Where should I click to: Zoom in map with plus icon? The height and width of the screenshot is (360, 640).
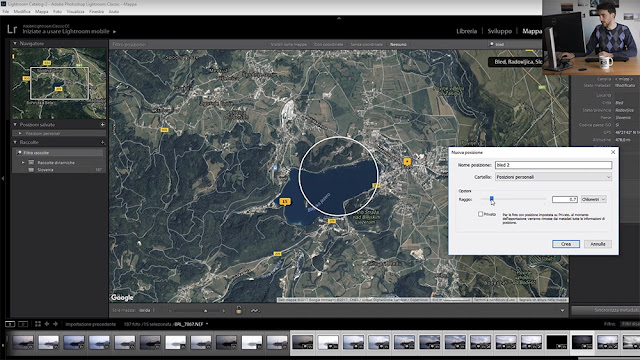[x=224, y=311]
